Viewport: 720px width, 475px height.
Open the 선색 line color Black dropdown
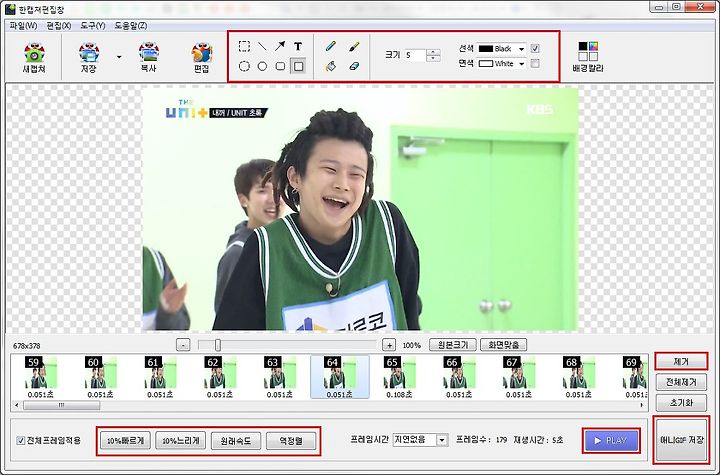point(501,49)
